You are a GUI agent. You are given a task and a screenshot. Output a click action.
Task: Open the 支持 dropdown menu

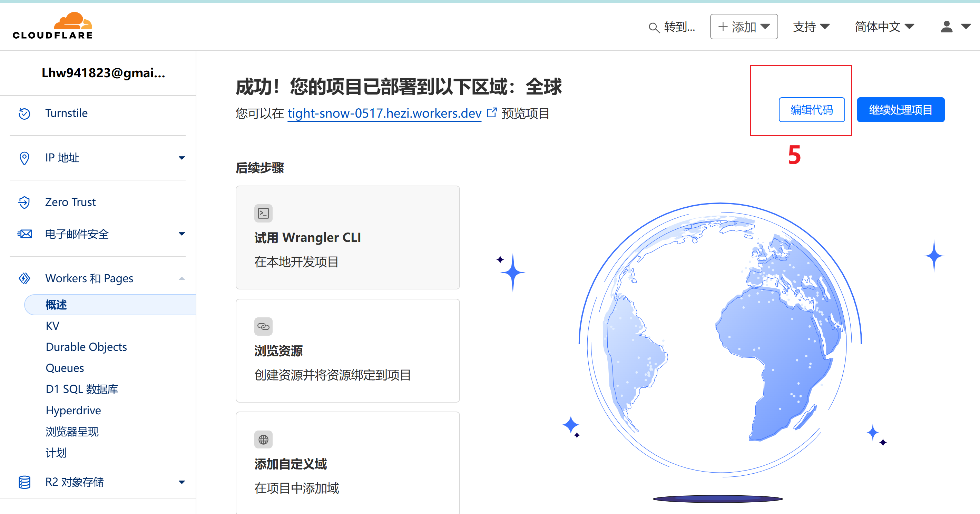tap(811, 27)
